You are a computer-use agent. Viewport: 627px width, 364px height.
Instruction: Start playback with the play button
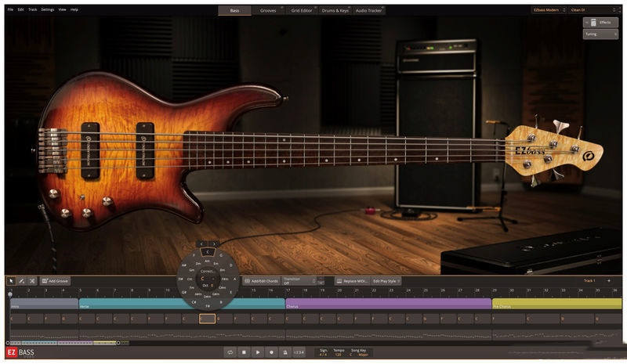tap(258, 352)
